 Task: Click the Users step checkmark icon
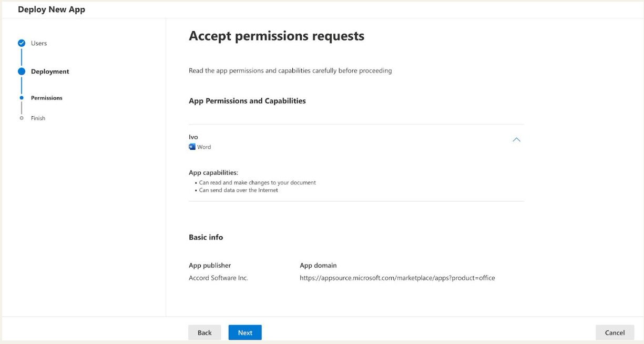(21, 43)
